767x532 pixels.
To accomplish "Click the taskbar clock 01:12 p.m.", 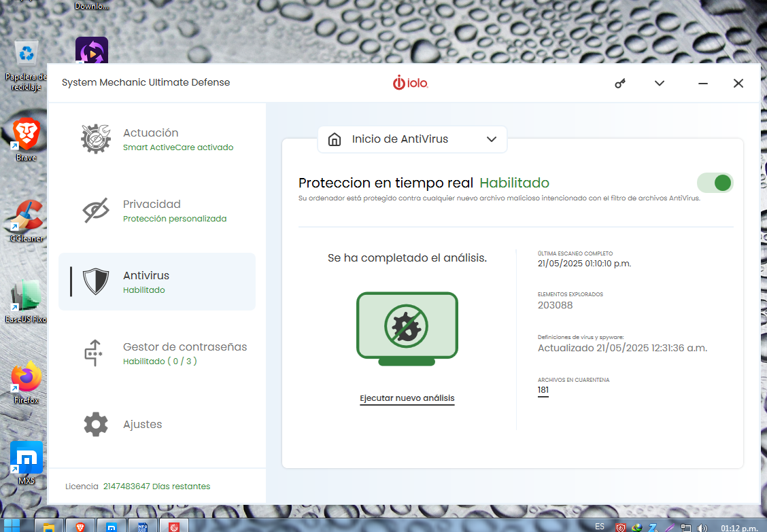I will [739, 528].
